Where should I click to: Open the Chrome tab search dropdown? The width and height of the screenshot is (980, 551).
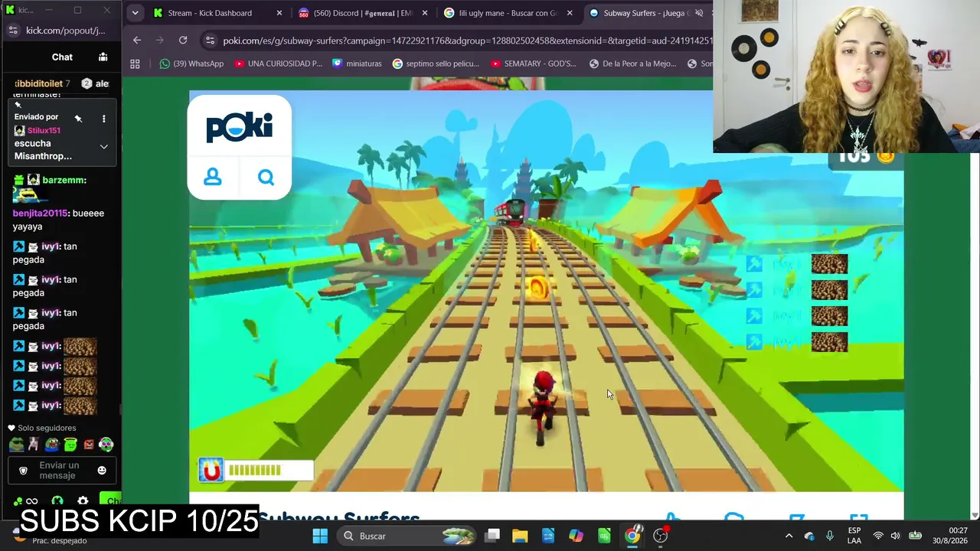pos(135,13)
